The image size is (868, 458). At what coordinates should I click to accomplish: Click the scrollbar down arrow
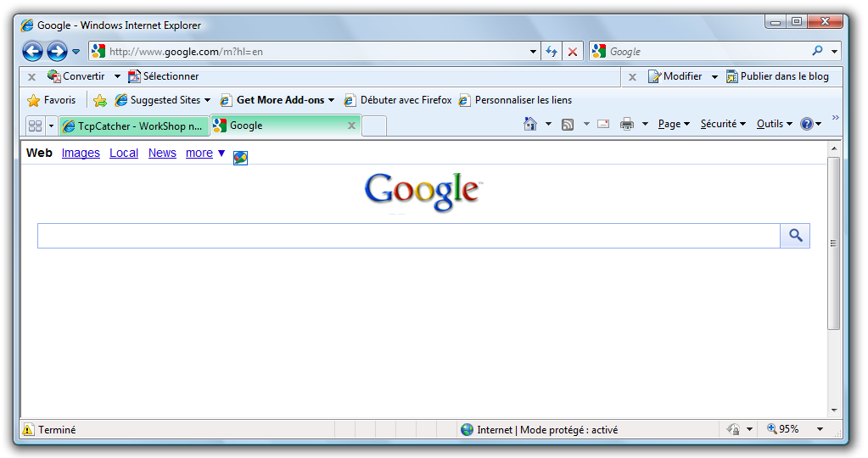click(834, 411)
